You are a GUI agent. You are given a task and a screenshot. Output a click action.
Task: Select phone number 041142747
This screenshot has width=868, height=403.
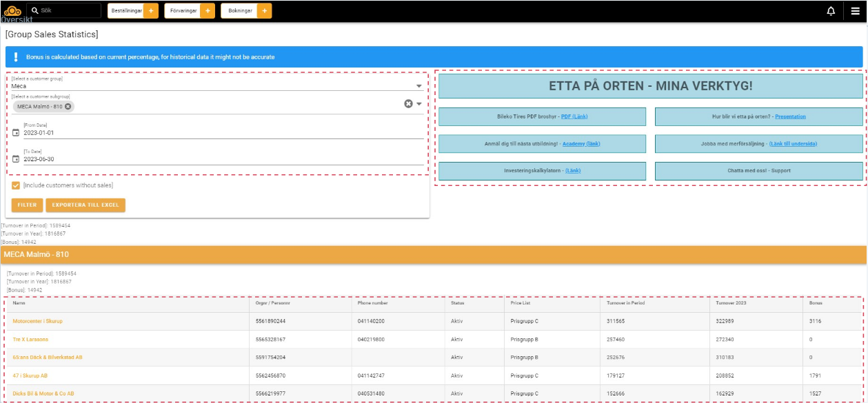point(371,375)
